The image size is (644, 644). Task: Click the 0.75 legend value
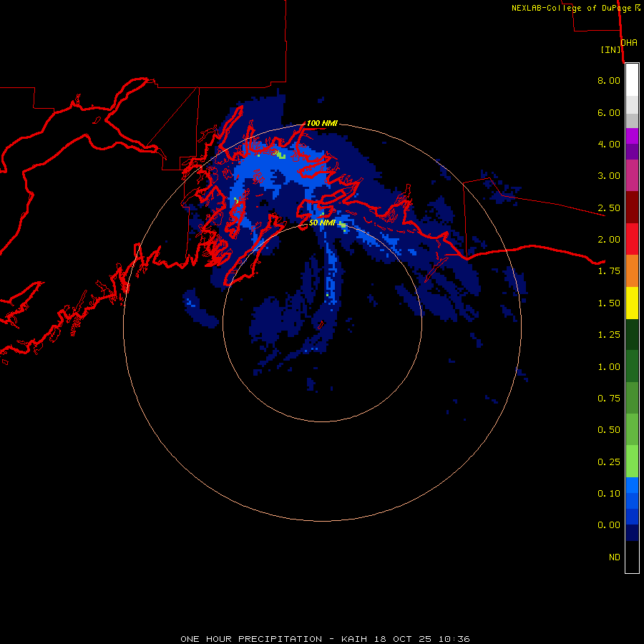609,399
